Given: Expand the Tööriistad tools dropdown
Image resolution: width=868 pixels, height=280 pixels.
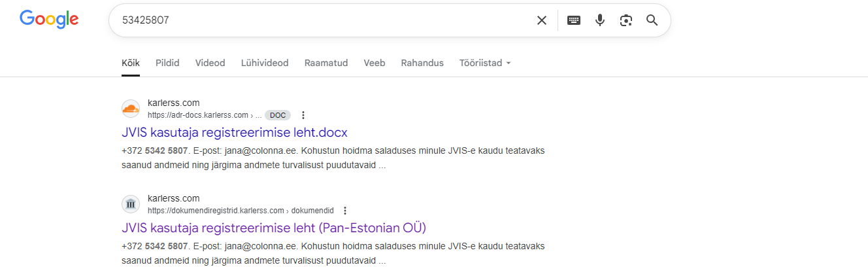Looking at the screenshot, I should tap(485, 63).
